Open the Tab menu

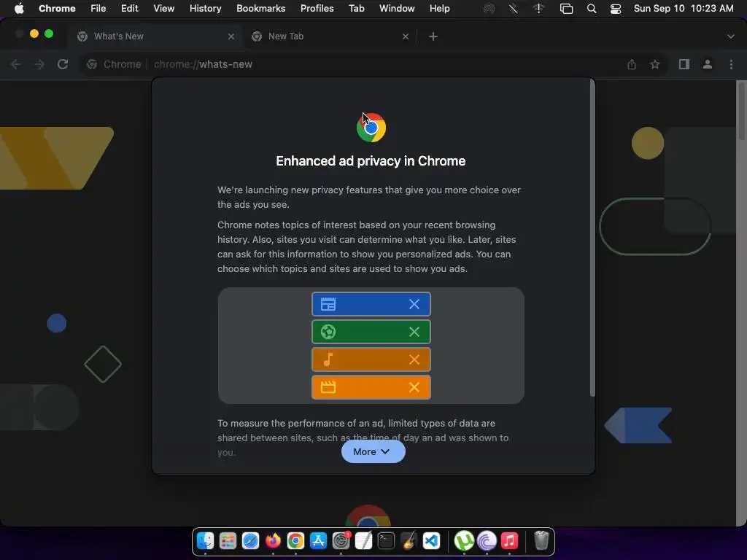point(356,8)
